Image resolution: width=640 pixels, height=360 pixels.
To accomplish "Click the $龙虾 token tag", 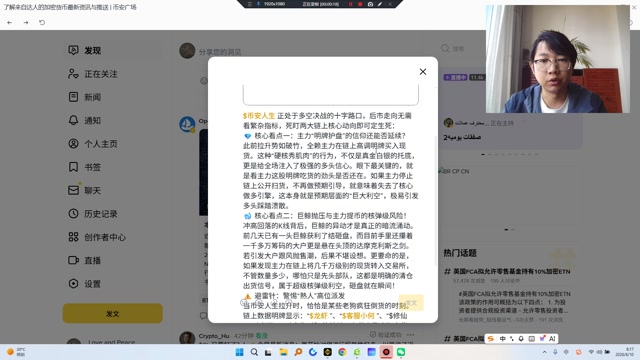I will click(x=318, y=316).
